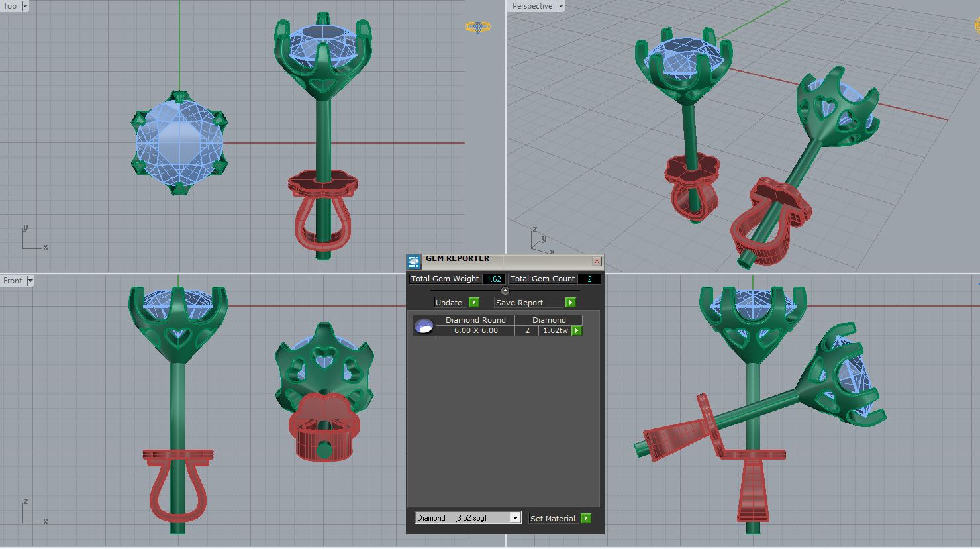Viewport: 980px width, 549px height.
Task: Click the Update button label
Action: coord(449,303)
